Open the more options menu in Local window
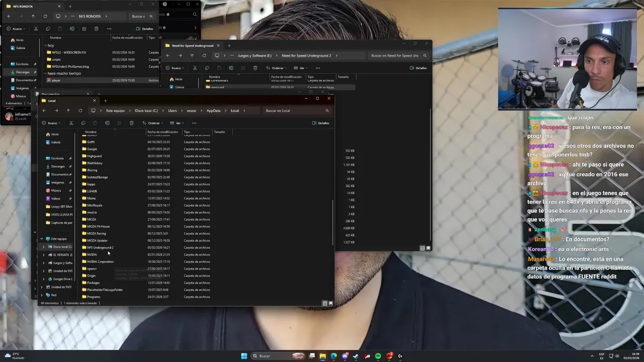The height and width of the screenshot is (362, 644). pyautogui.click(x=194, y=123)
